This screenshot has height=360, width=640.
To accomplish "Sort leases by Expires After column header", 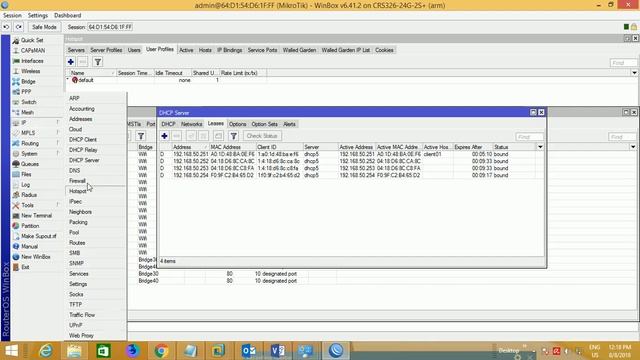I will [473, 147].
